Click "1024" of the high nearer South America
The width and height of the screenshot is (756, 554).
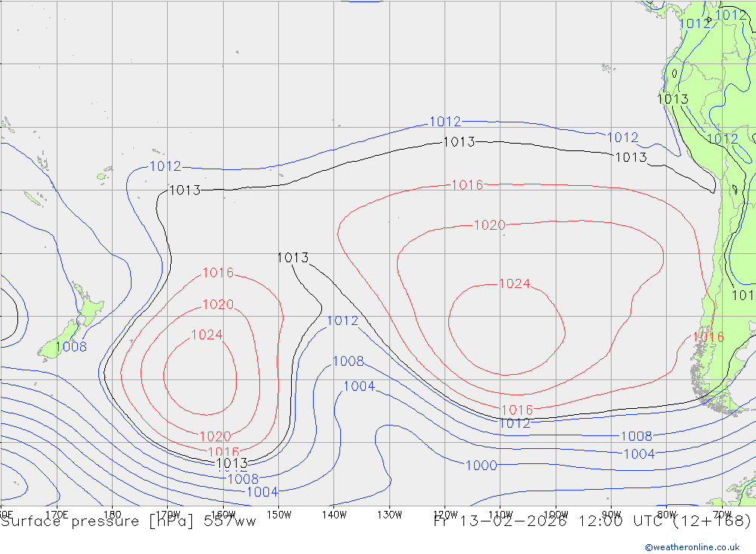point(514,283)
